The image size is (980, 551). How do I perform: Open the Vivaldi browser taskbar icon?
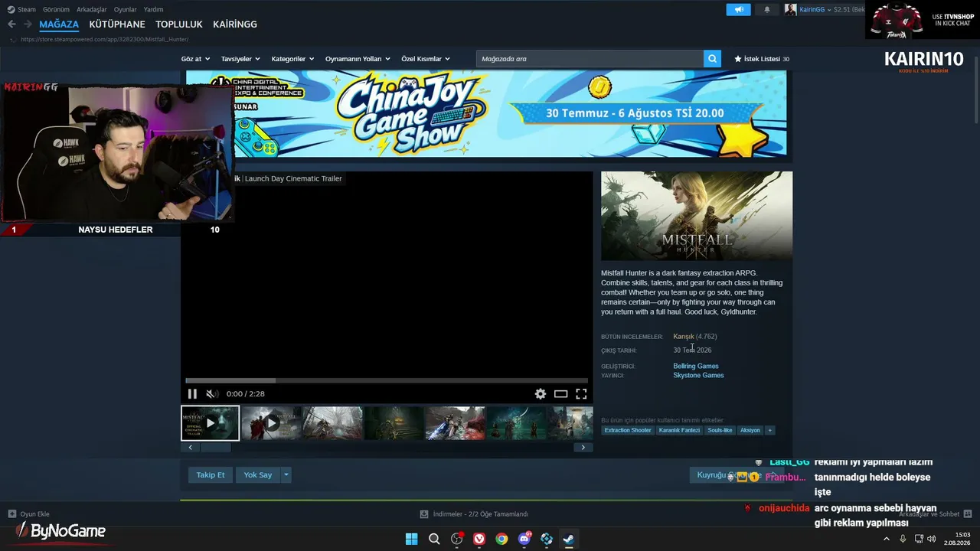tap(479, 539)
